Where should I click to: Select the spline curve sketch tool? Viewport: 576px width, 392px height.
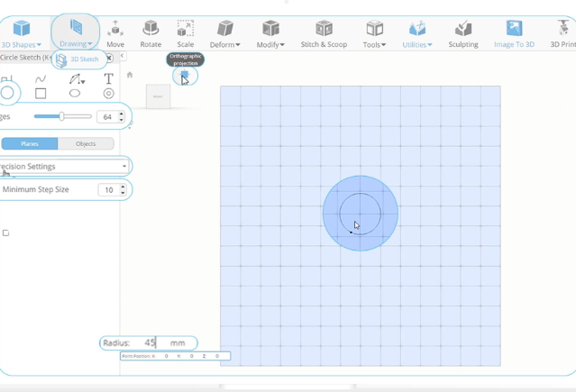[x=41, y=79]
